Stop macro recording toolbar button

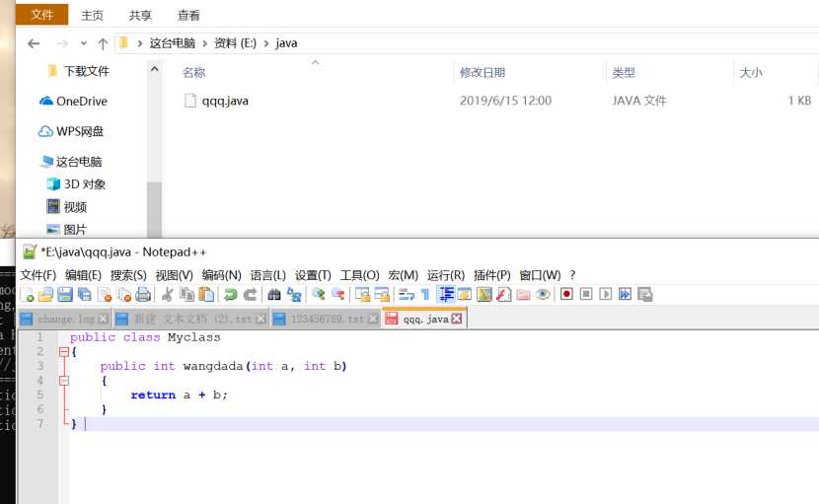pyautogui.click(x=586, y=295)
